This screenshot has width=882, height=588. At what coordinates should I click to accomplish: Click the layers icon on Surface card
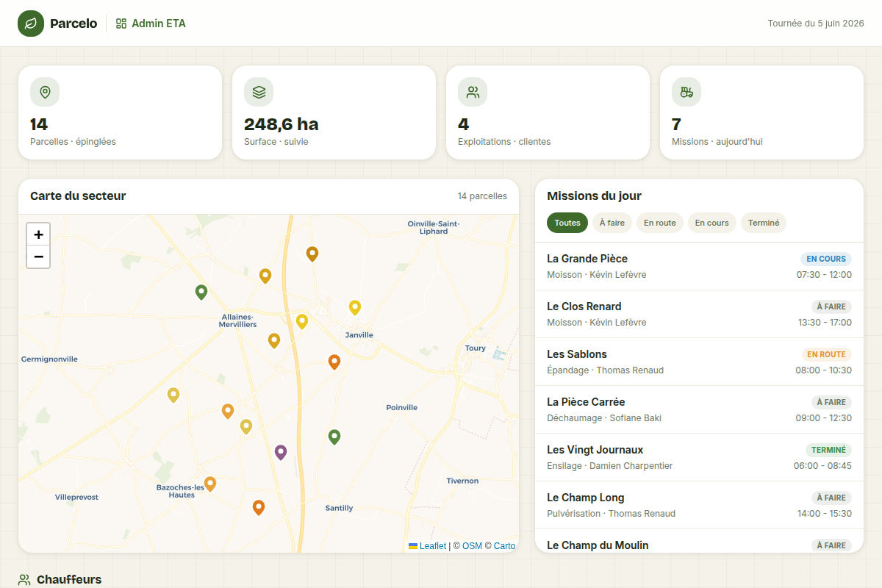[x=259, y=92]
